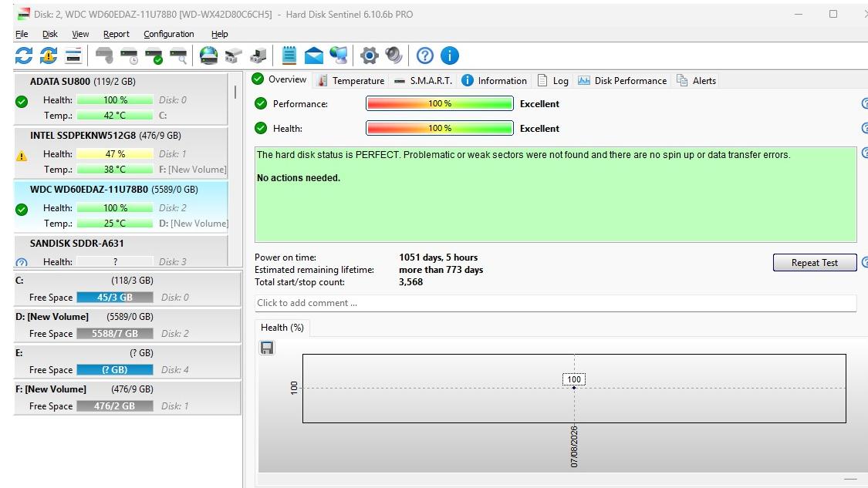
Task: Click the save icon above Health graph
Action: (267, 348)
